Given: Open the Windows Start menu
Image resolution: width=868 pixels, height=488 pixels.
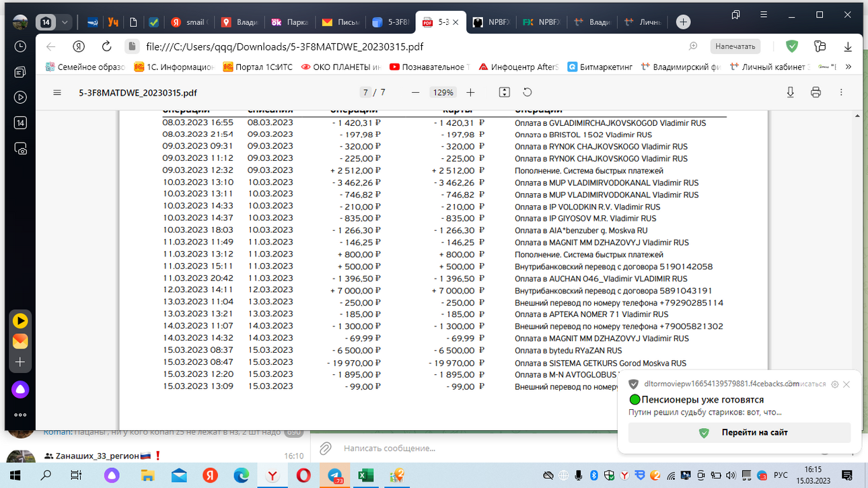Looking at the screenshot, I should [15, 475].
